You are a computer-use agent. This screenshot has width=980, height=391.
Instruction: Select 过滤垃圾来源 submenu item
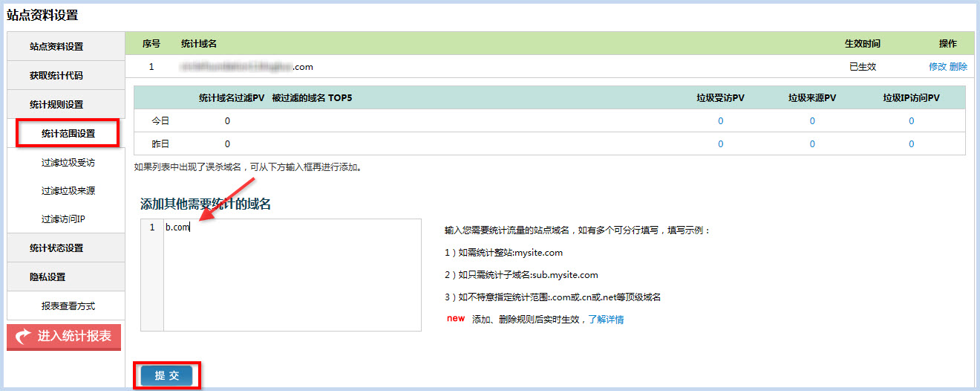pos(68,190)
